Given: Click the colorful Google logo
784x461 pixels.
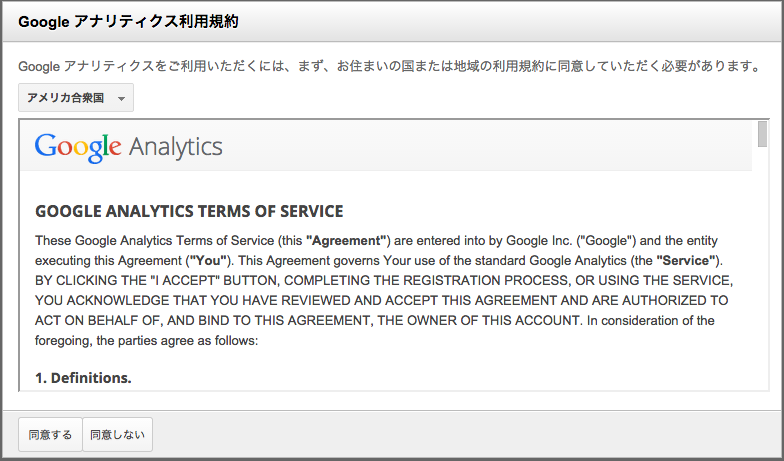Looking at the screenshot, I should [78, 148].
